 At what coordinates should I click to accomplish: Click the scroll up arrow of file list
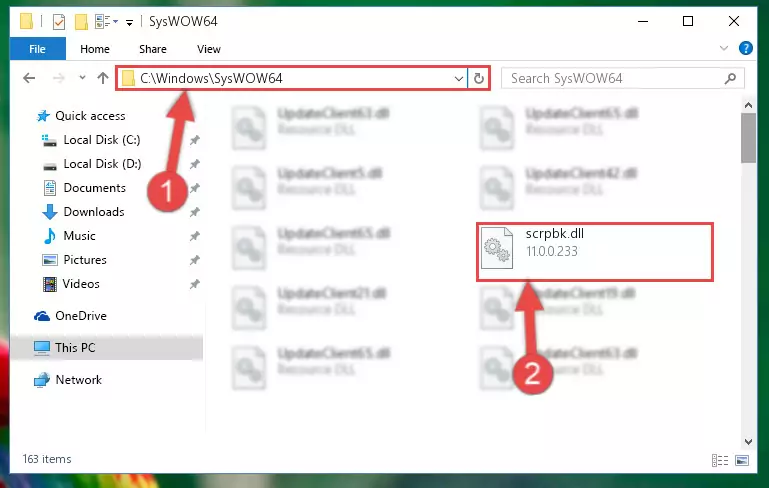[748, 105]
